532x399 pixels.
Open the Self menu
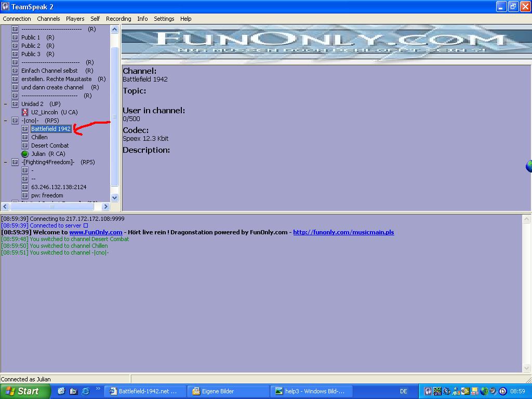[95, 19]
